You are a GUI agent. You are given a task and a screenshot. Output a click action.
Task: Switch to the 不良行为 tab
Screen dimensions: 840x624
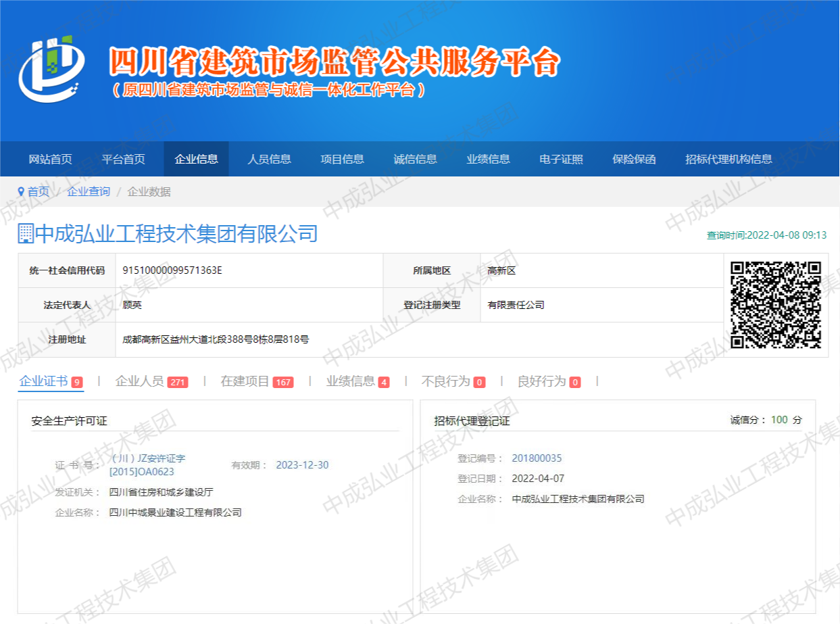tap(453, 381)
